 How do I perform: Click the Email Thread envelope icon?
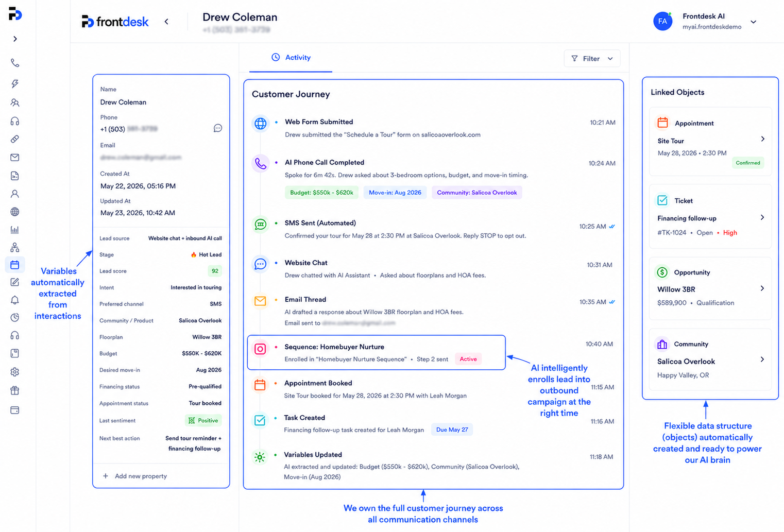point(260,301)
